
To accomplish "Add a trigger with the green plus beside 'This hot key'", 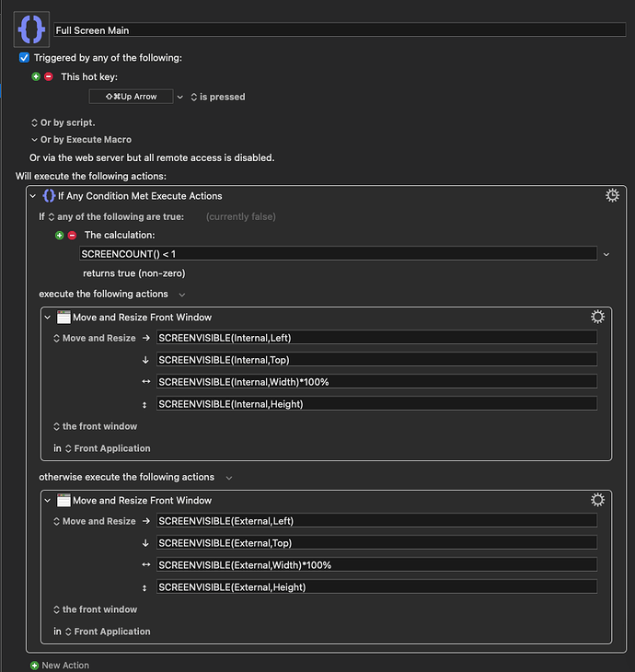I will (37, 76).
